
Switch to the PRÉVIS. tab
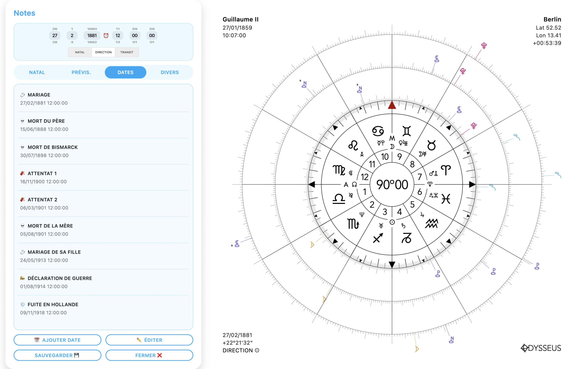pyautogui.click(x=81, y=72)
